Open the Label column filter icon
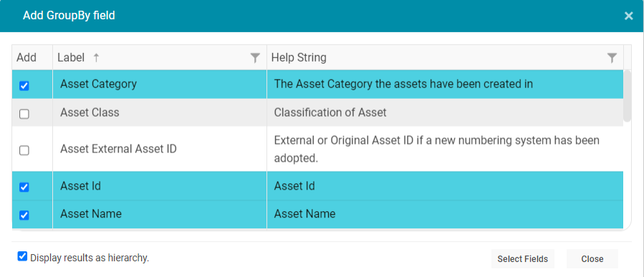 (255, 58)
